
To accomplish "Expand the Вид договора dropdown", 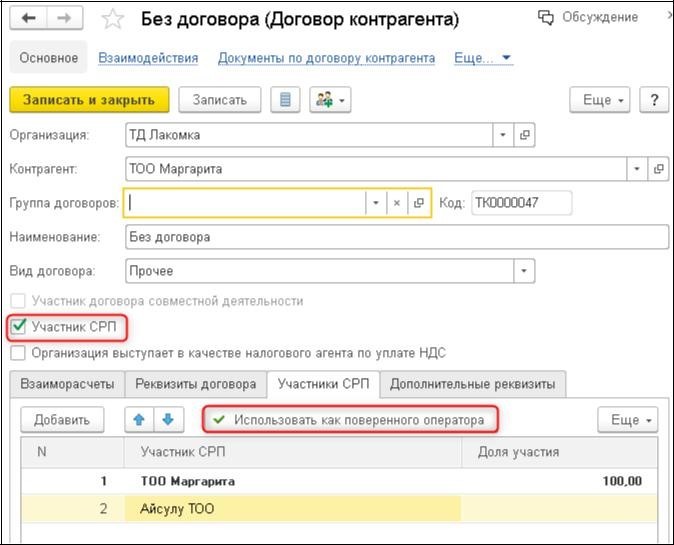I will (524, 271).
